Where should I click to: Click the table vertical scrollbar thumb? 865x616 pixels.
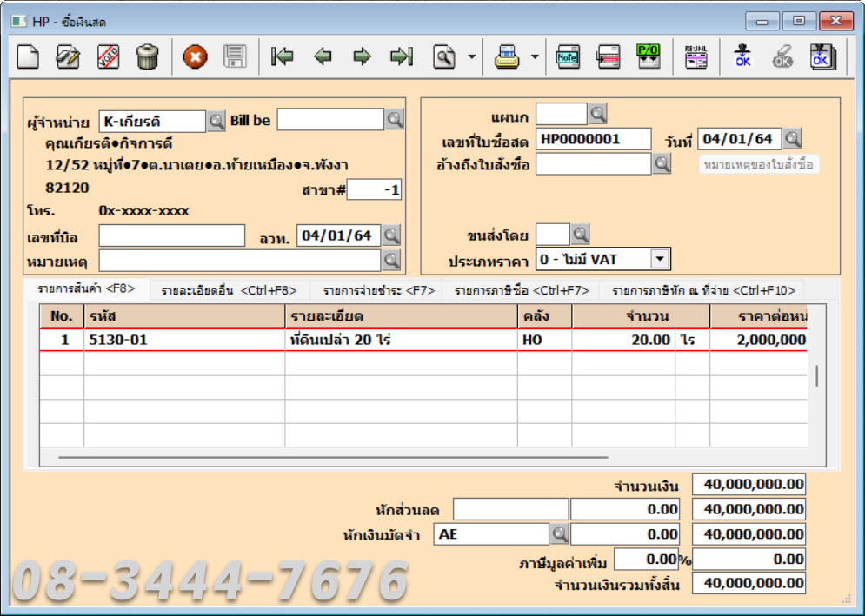point(816,375)
